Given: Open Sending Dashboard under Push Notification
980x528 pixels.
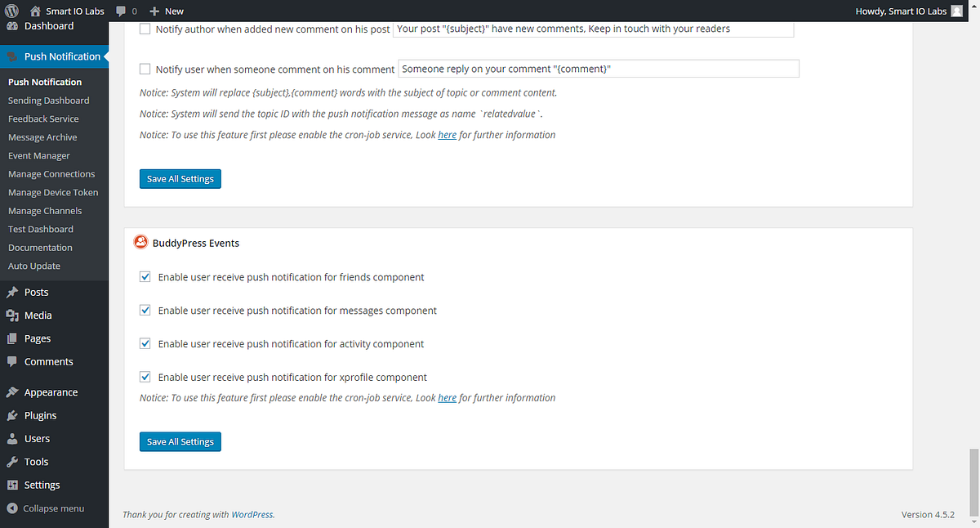Looking at the screenshot, I should 49,100.
